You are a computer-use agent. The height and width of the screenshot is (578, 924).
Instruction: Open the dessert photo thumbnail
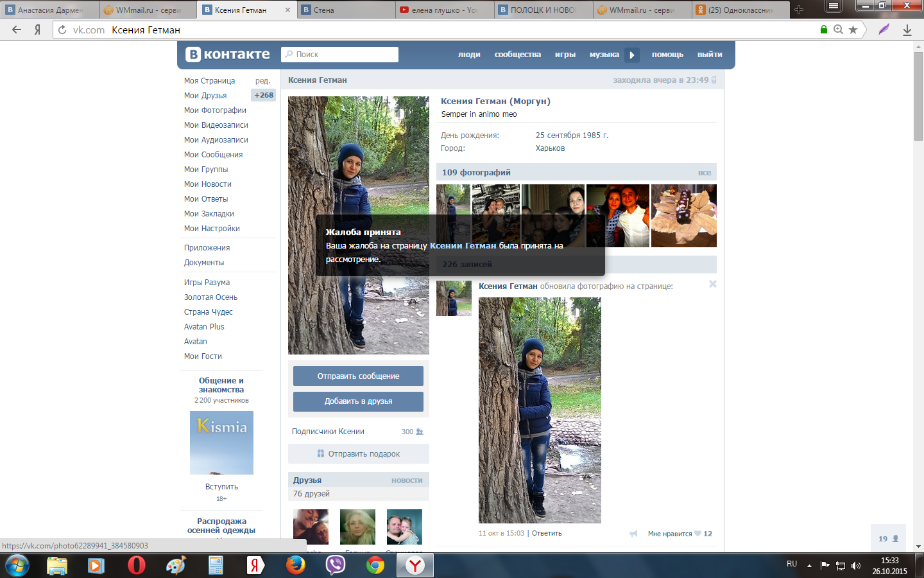tap(684, 216)
